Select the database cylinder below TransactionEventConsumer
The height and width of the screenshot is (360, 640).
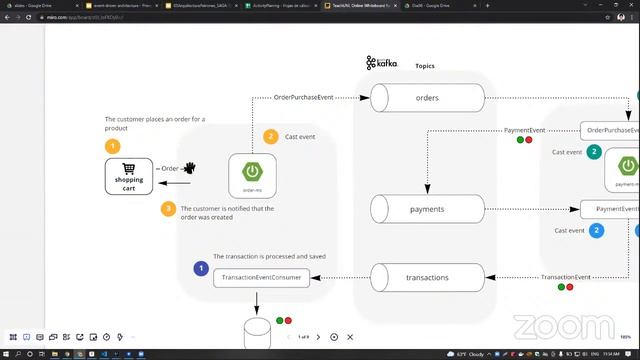(257, 333)
